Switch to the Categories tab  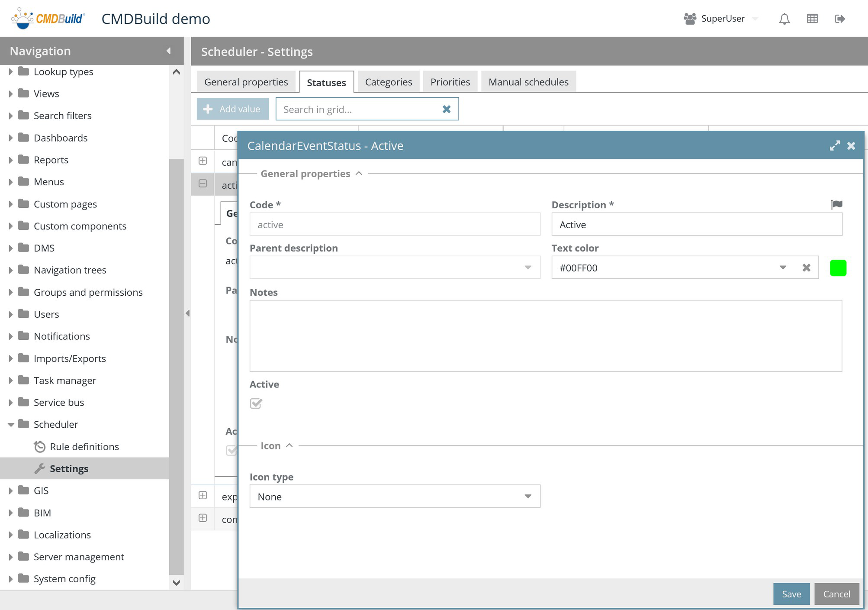tap(388, 82)
